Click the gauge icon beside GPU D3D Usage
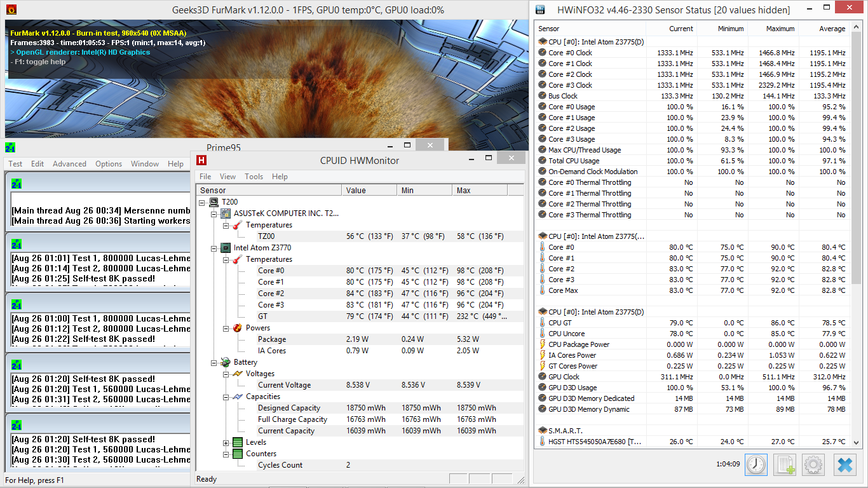The image size is (868, 488). 543,388
